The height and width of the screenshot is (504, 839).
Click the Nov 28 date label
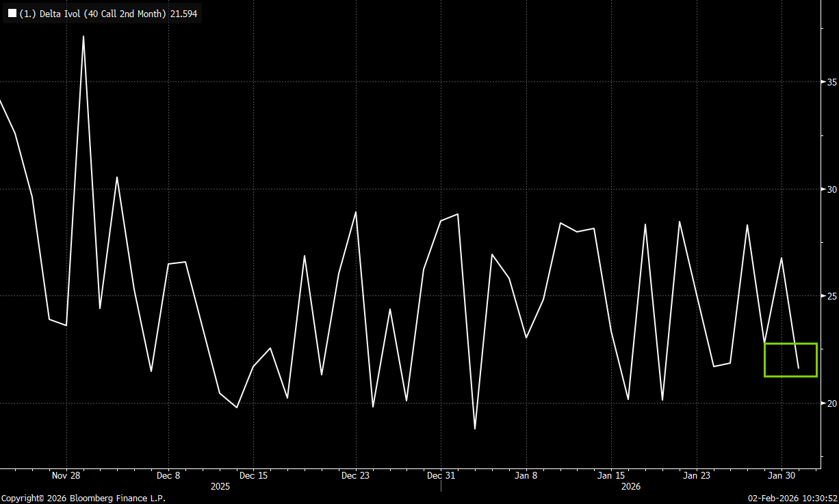tap(66, 475)
